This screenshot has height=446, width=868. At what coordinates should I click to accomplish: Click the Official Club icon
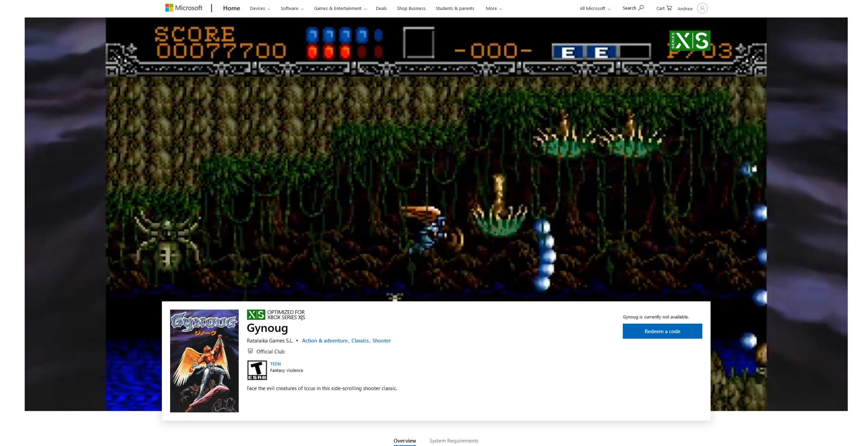pos(250,351)
